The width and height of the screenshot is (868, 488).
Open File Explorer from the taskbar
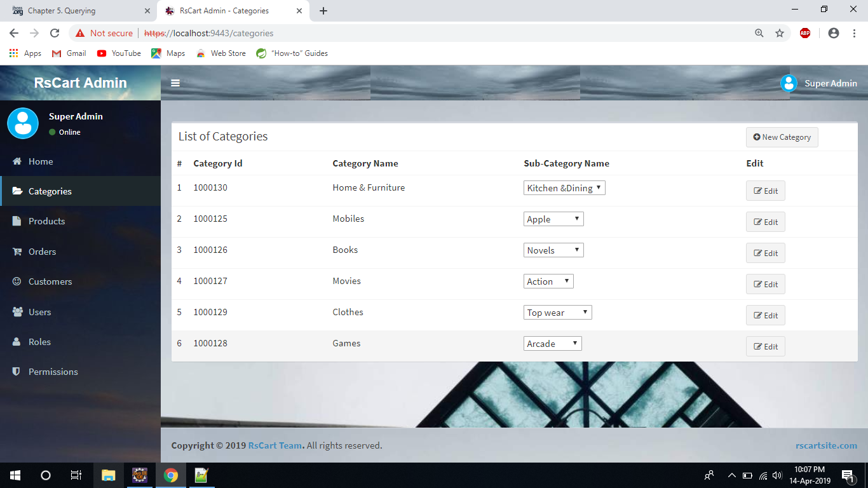tap(109, 475)
